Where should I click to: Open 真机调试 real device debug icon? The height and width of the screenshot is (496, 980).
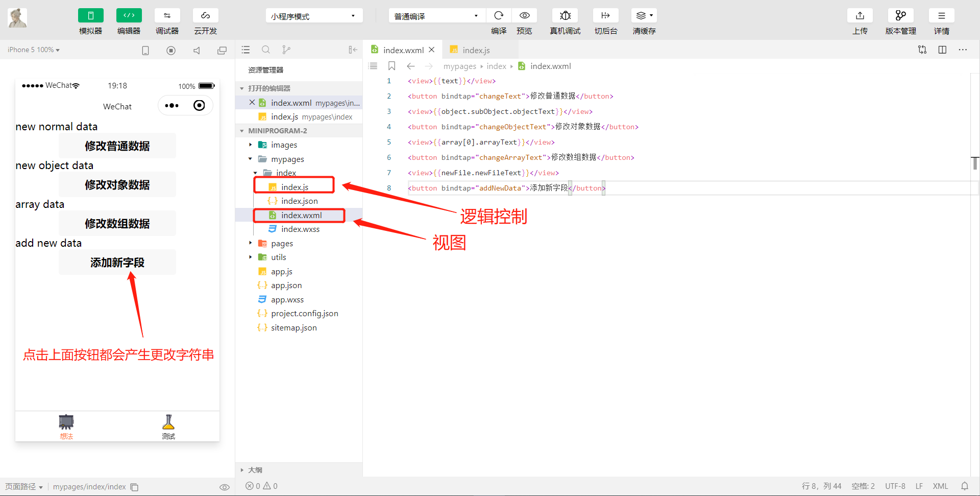(565, 15)
